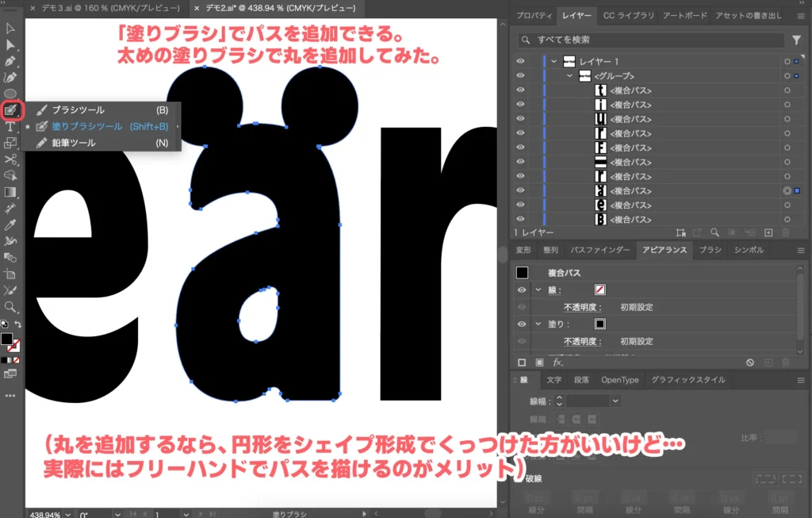The image size is (812, 518).
Task: Select the Type tool in the toolbar
Action: [10, 126]
